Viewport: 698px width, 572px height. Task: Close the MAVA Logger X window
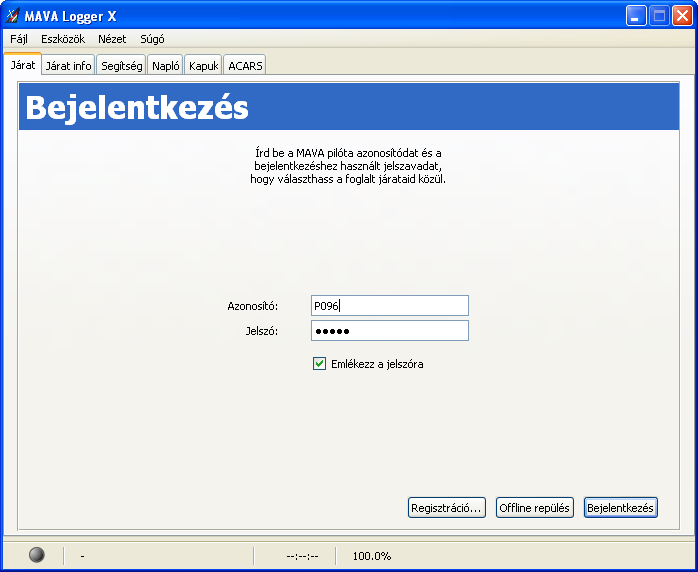pos(682,16)
